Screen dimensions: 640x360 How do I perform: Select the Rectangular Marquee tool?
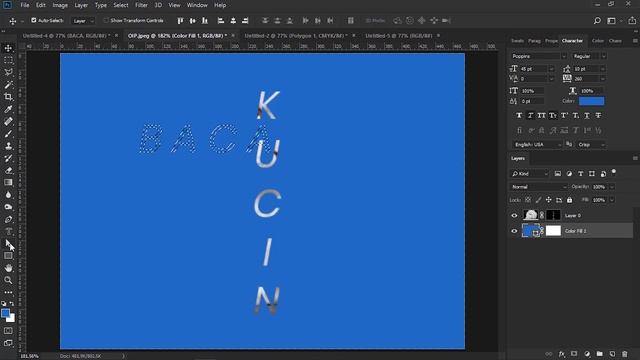(x=8, y=60)
